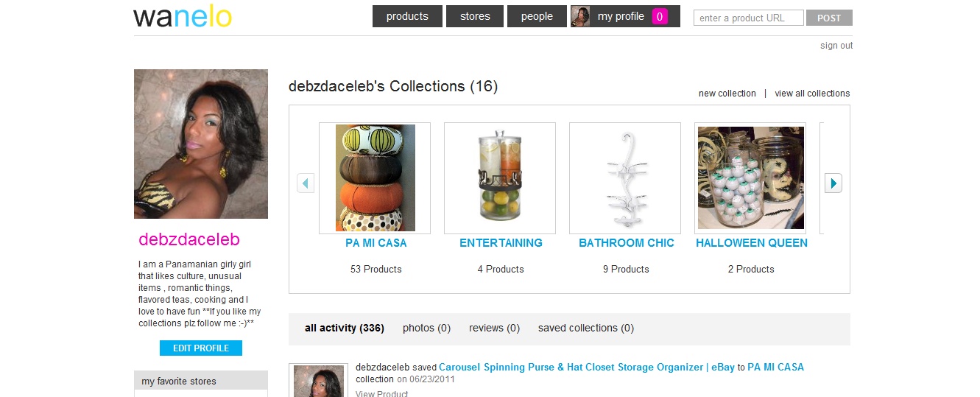This screenshot has height=397, width=980.
Task: Click the EDIT PROFILE button
Action: point(201,348)
